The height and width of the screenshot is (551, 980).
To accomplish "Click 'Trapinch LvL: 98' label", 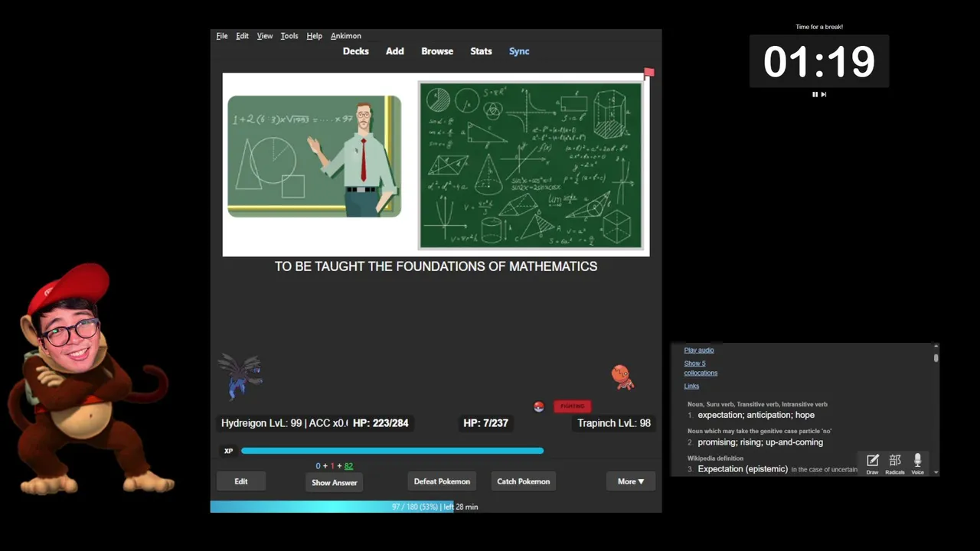I will pos(614,423).
